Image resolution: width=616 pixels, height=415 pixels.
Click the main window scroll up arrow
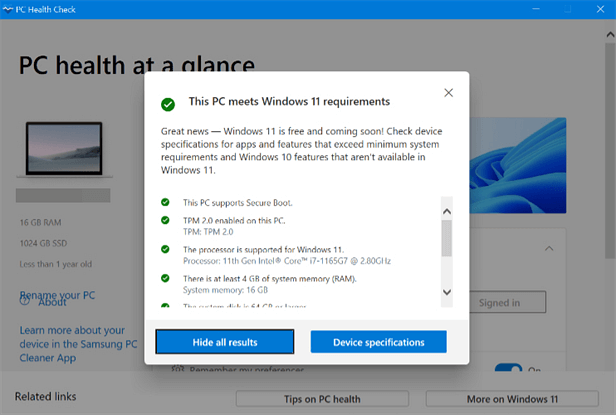(x=610, y=35)
